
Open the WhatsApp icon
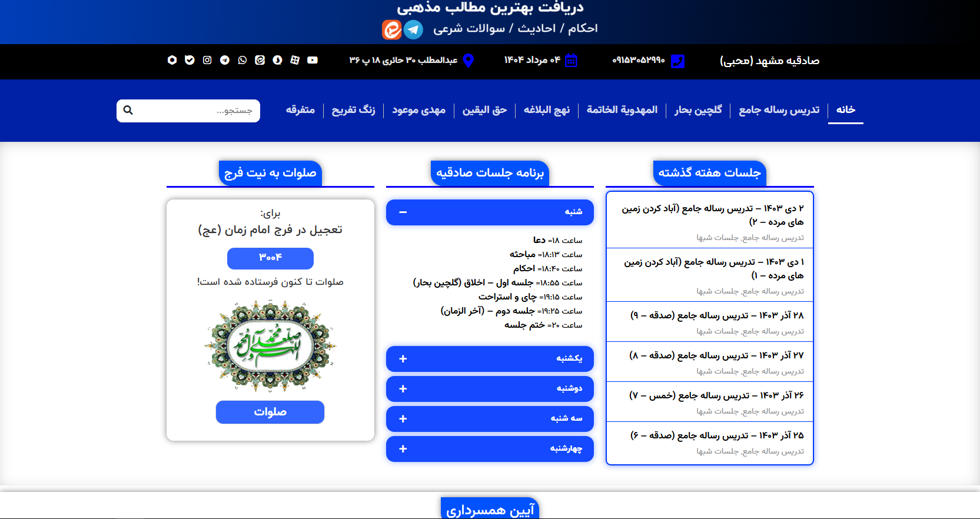[242, 60]
